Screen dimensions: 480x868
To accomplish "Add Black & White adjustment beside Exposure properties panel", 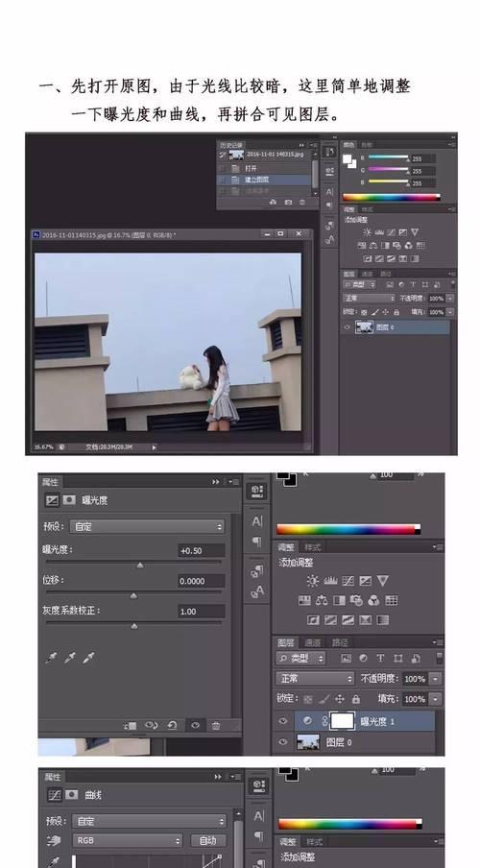I will click(x=340, y=600).
